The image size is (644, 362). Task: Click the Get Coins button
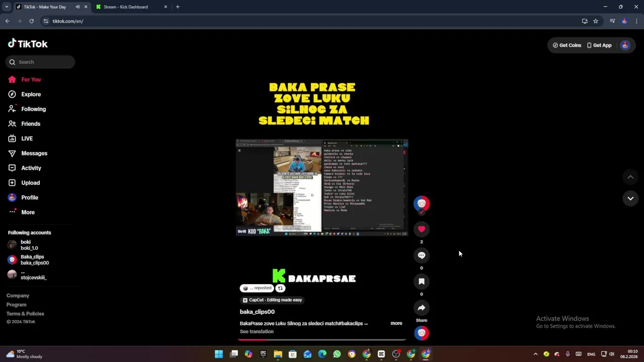[x=567, y=45]
